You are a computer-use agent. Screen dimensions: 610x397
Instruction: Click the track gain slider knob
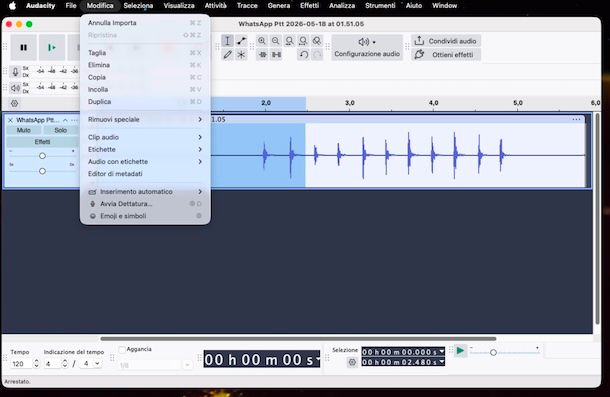[42, 156]
